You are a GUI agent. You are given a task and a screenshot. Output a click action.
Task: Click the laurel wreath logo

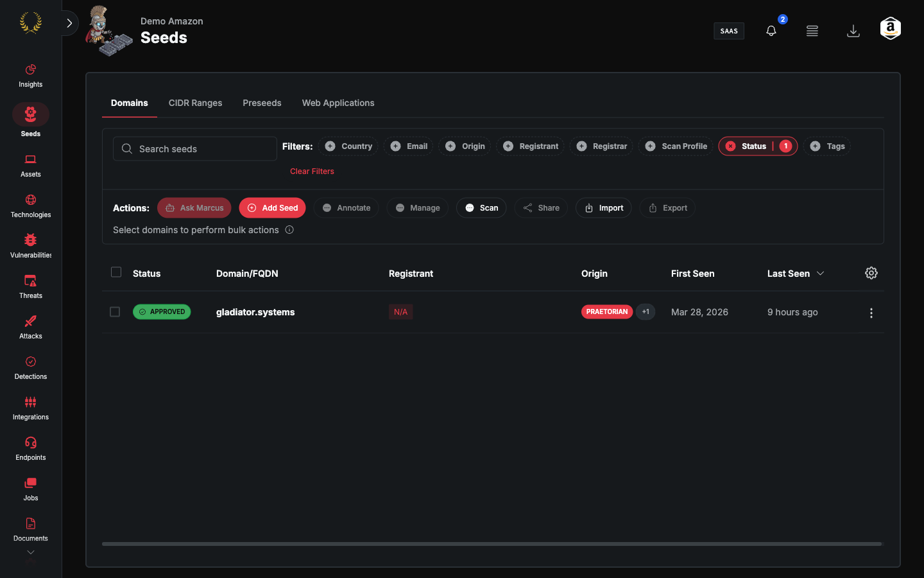pos(31,23)
